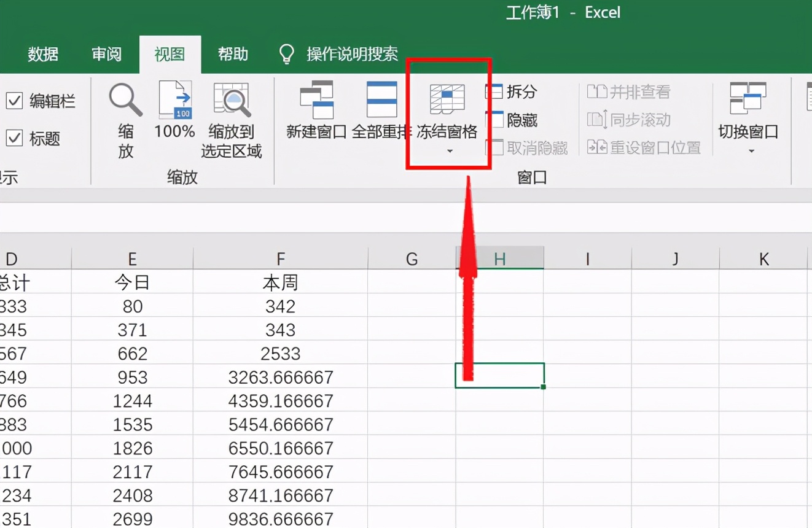Click the 隐藏 (Hide Window) icon
Viewport: 812px width, 528px height.
[514, 119]
